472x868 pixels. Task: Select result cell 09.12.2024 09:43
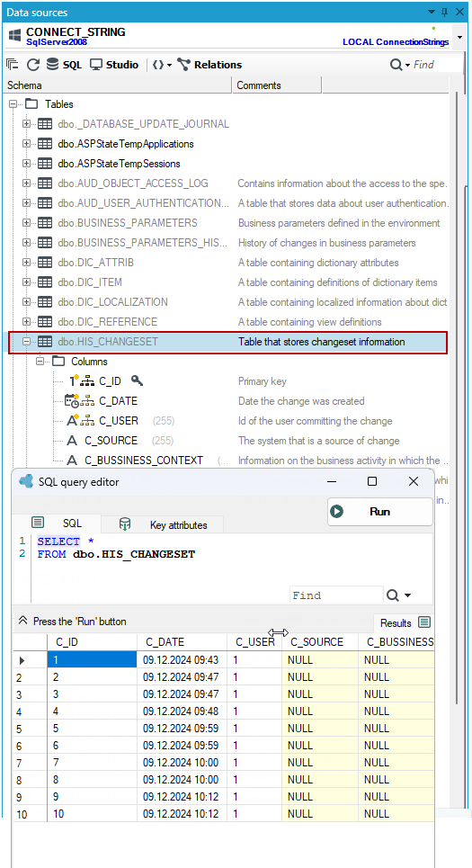coord(182,660)
